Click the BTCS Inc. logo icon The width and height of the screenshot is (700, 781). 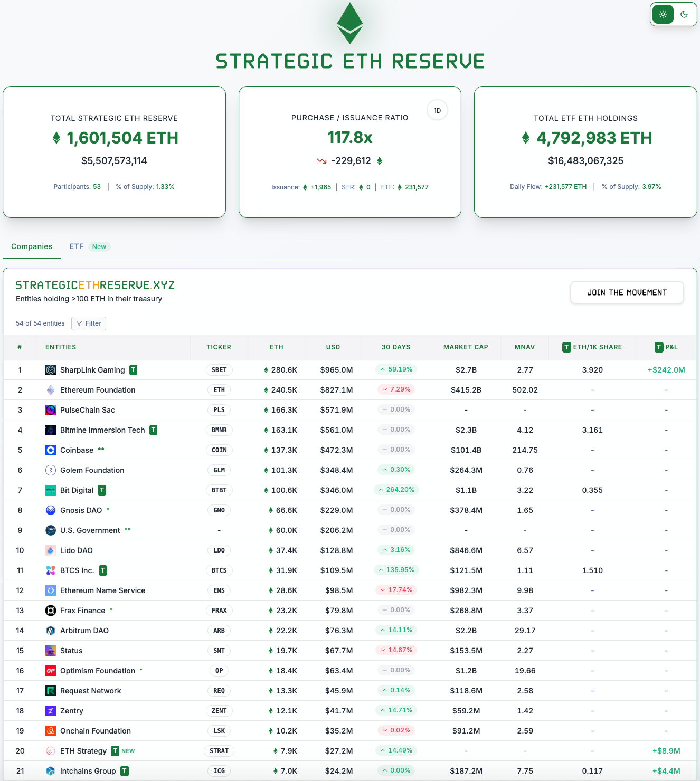[x=51, y=570]
